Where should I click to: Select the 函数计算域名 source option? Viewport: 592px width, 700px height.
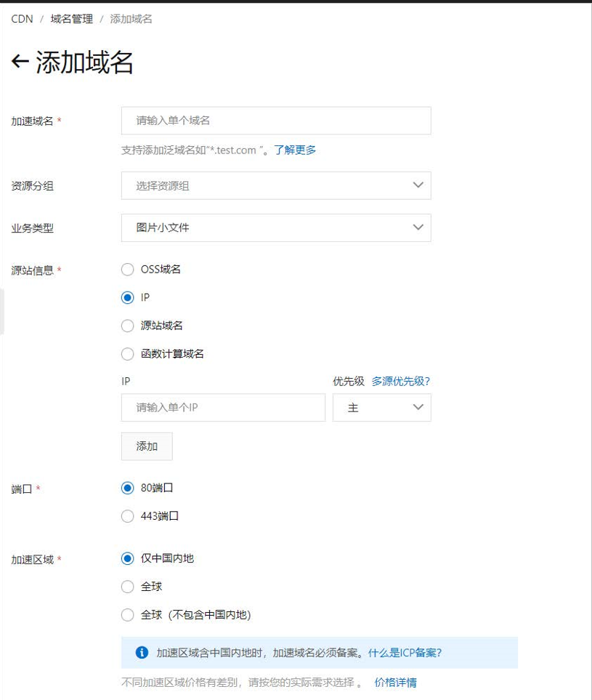[x=127, y=354]
